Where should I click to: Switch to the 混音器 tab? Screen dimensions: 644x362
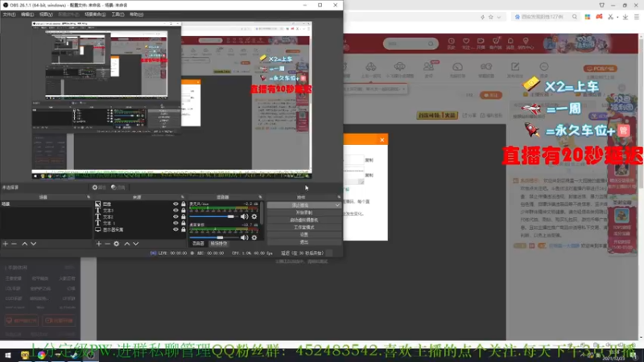click(x=198, y=244)
